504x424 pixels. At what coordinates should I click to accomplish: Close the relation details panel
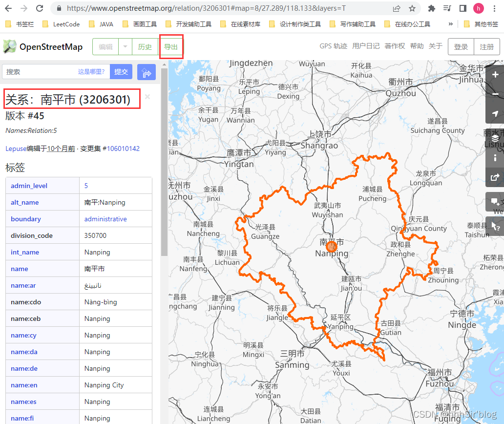click(x=147, y=97)
